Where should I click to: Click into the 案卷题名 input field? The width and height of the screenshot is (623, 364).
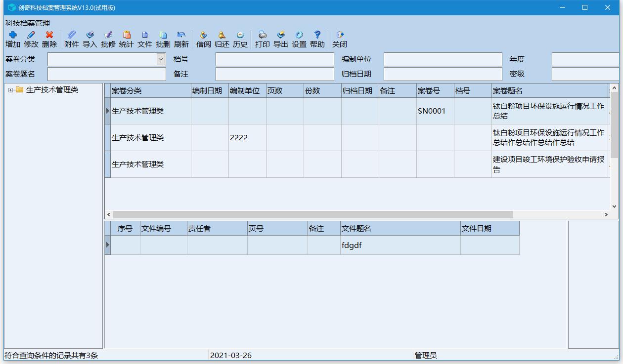(x=107, y=74)
